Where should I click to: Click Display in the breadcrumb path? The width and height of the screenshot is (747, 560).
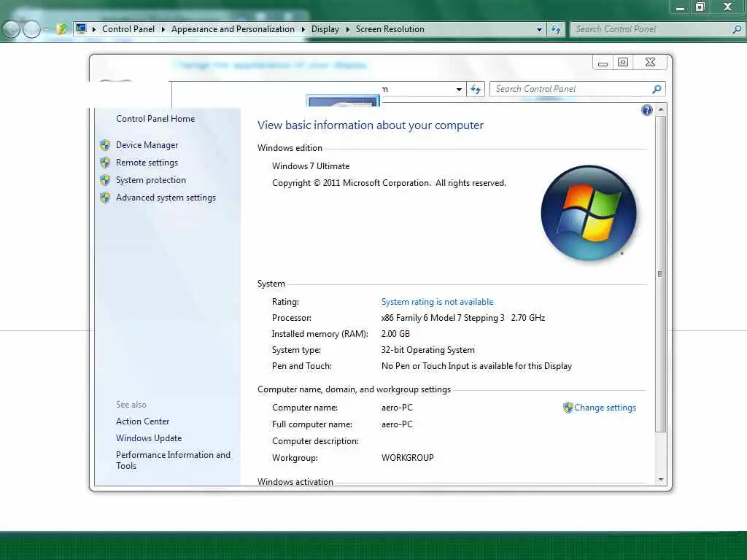[325, 29]
